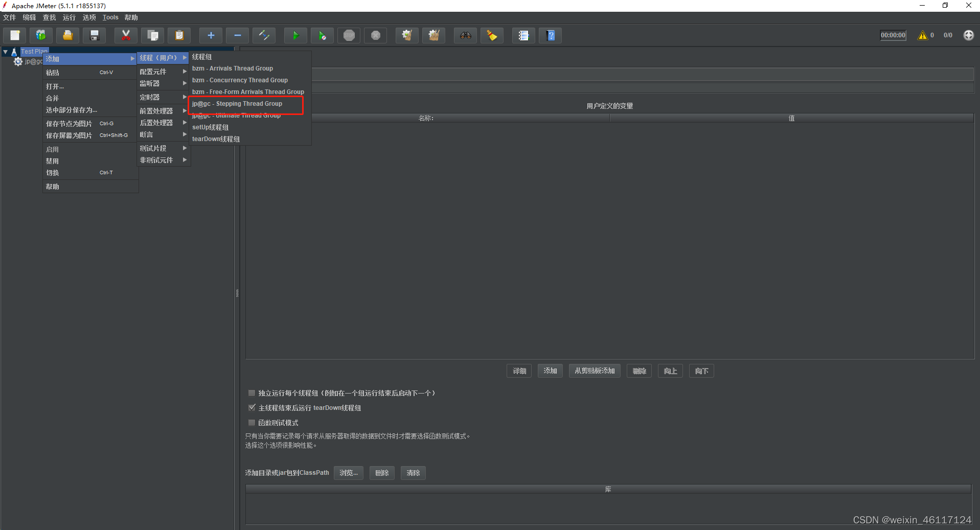Toggle run thread groups consecutively checkbox

pyautogui.click(x=252, y=393)
